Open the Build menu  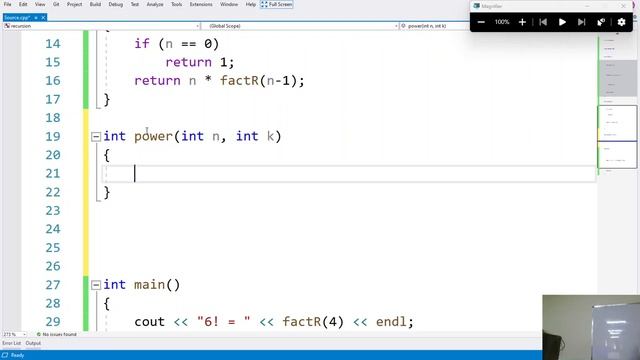tap(95, 4)
